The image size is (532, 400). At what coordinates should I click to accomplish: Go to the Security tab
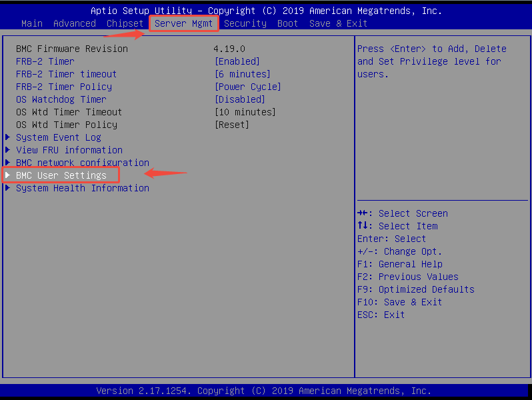pos(245,23)
